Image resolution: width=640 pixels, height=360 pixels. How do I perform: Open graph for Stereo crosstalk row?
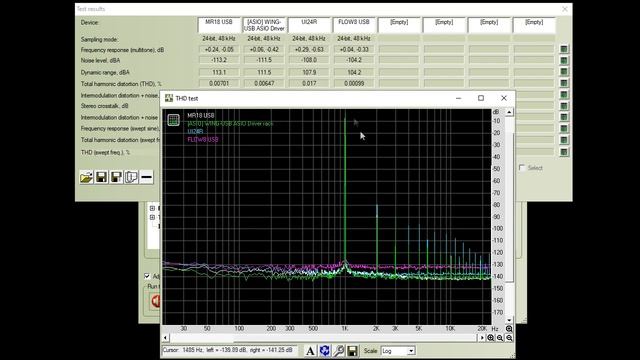pyautogui.click(x=564, y=106)
